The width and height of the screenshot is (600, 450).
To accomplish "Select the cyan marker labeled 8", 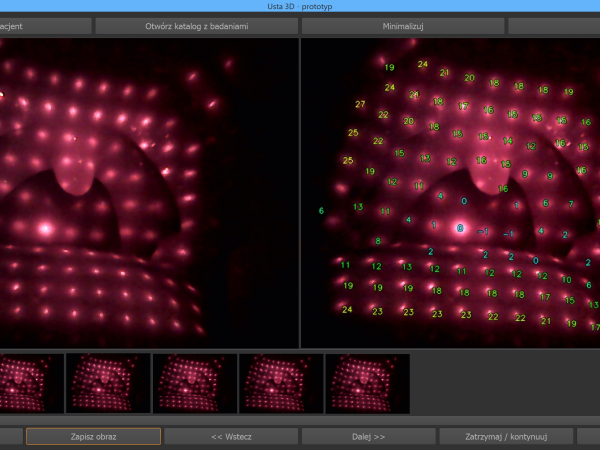I will [x=377, y=241].
